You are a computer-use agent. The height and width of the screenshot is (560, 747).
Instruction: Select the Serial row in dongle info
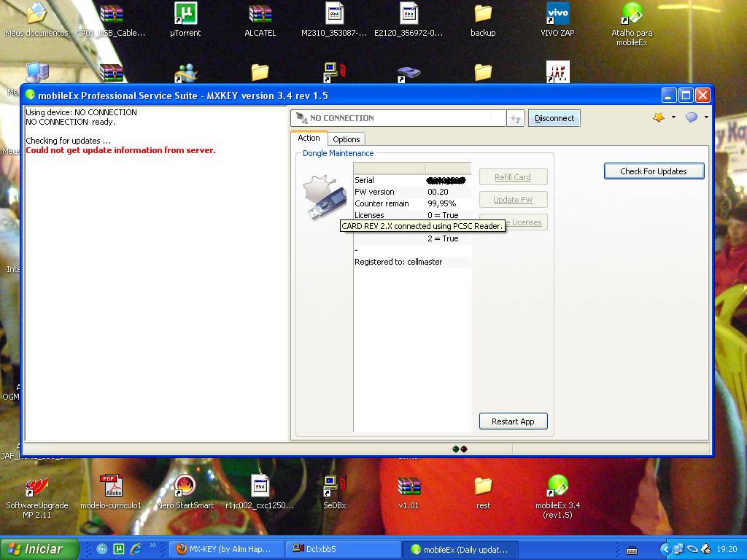(412, 180)
